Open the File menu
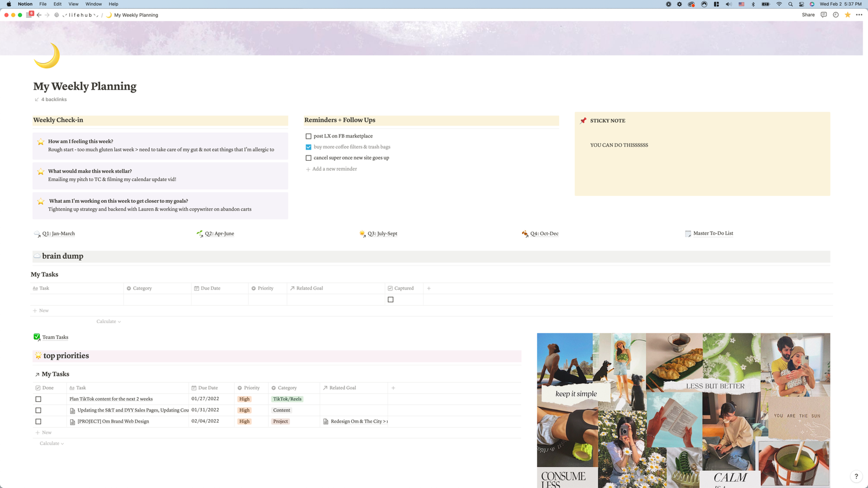Image resolution: width=868 pixels, height=488 pixels. point(43,4)
